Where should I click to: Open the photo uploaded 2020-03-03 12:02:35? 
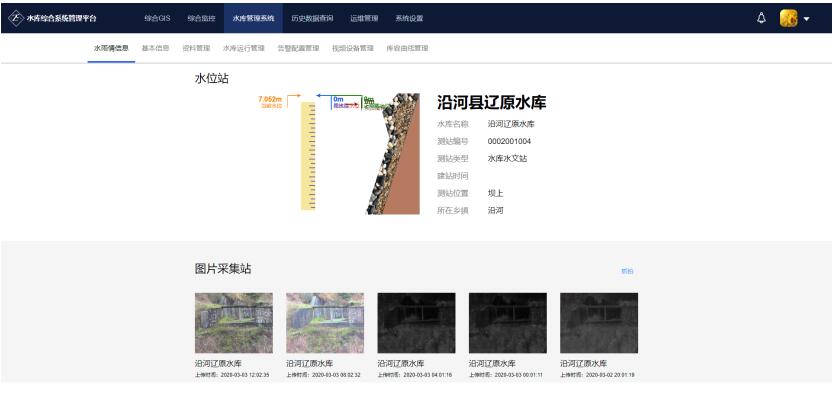[x=234, y=323]
